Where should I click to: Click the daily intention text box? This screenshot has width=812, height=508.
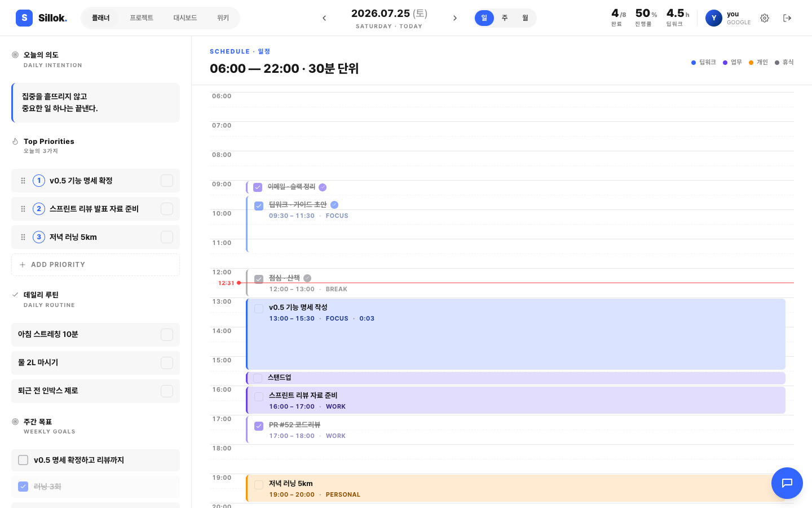click(x=95, y=103)
